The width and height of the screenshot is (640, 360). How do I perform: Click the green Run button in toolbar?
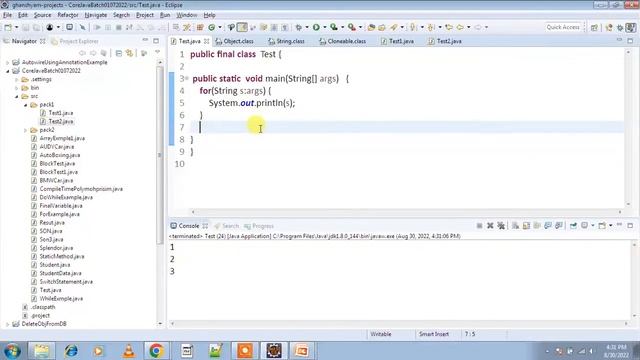pos(316,27)
